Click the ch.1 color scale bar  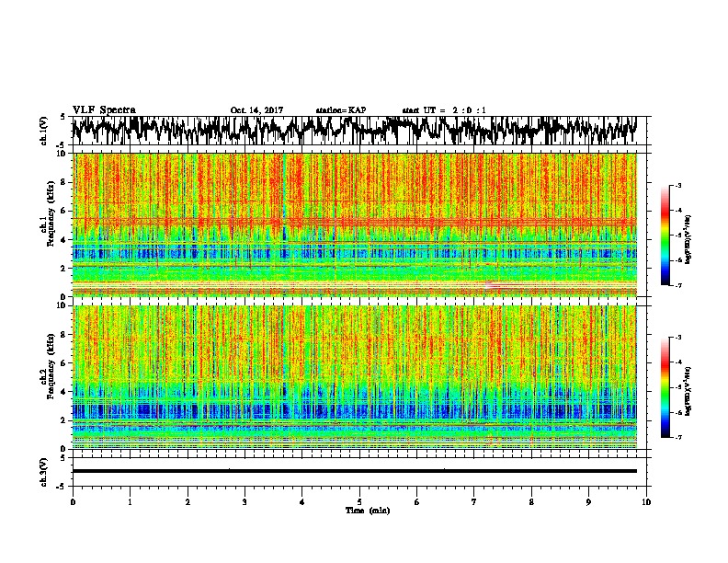(665, 236)
